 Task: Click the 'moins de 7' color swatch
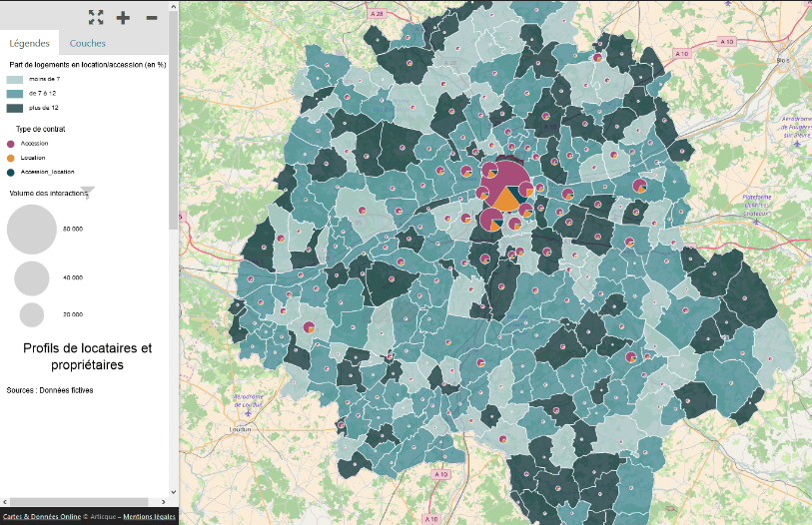point(15,78)
